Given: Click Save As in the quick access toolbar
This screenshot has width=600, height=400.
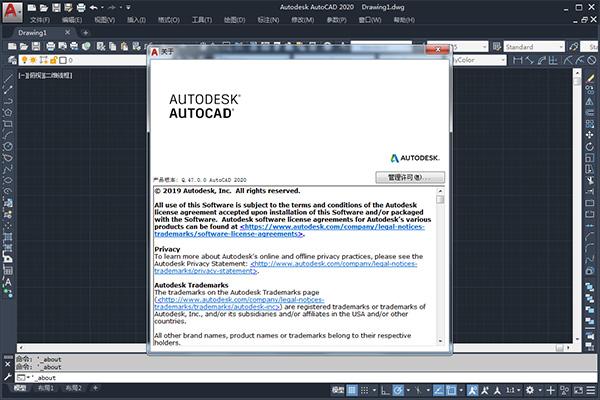Looking at the screenshot, I should pos(68,7).
